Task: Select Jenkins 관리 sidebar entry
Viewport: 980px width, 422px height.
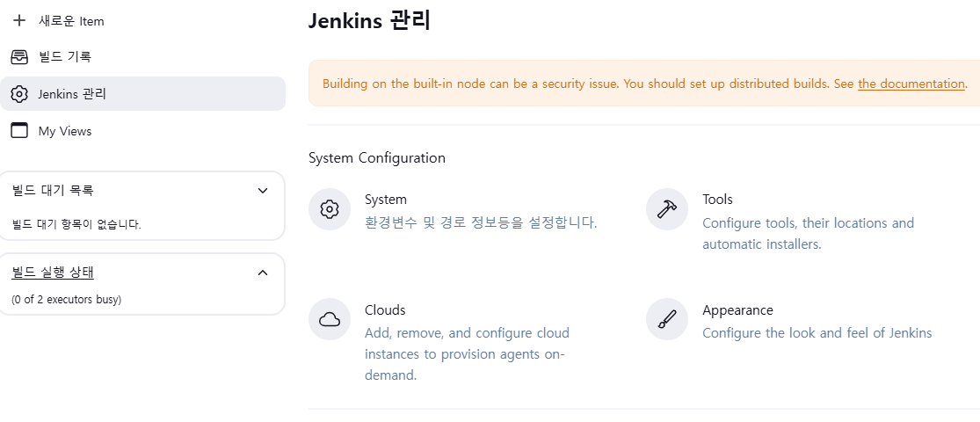Action: tap(142, 94)
